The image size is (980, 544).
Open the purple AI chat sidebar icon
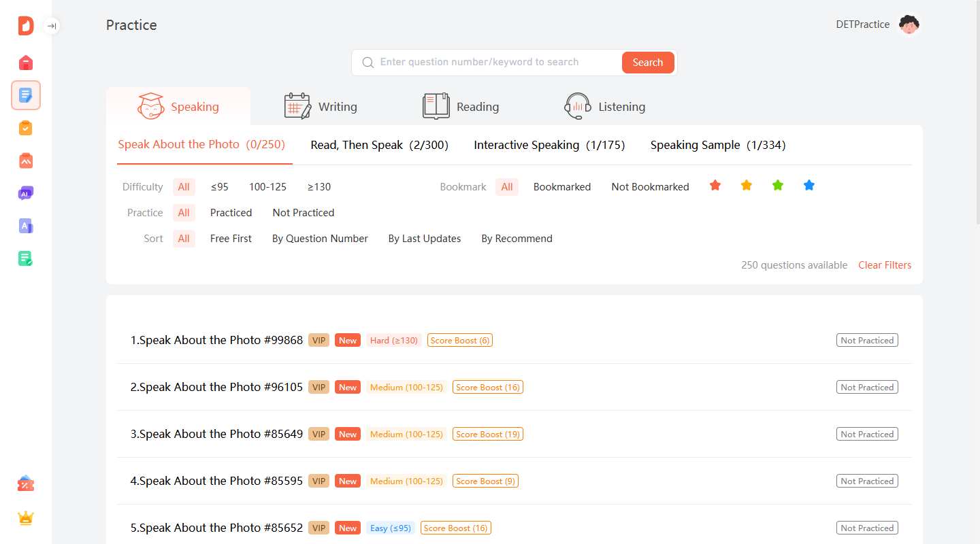(x=26, y=194)
